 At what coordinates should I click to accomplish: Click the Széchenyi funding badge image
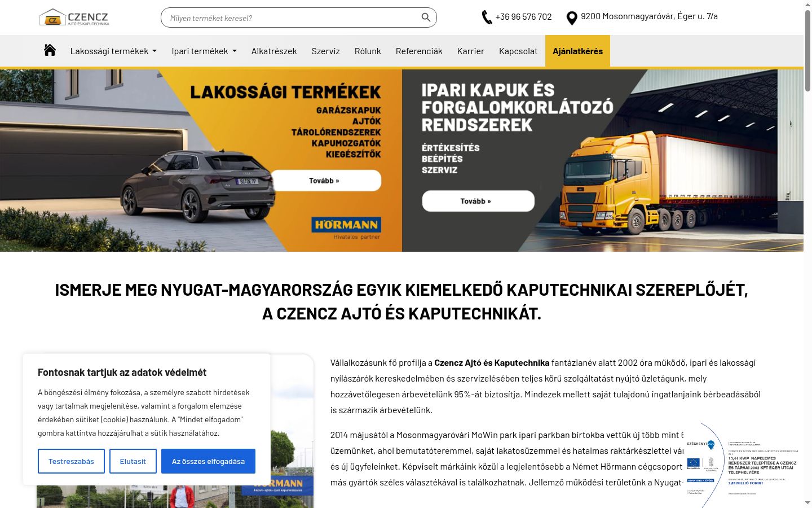744,466
